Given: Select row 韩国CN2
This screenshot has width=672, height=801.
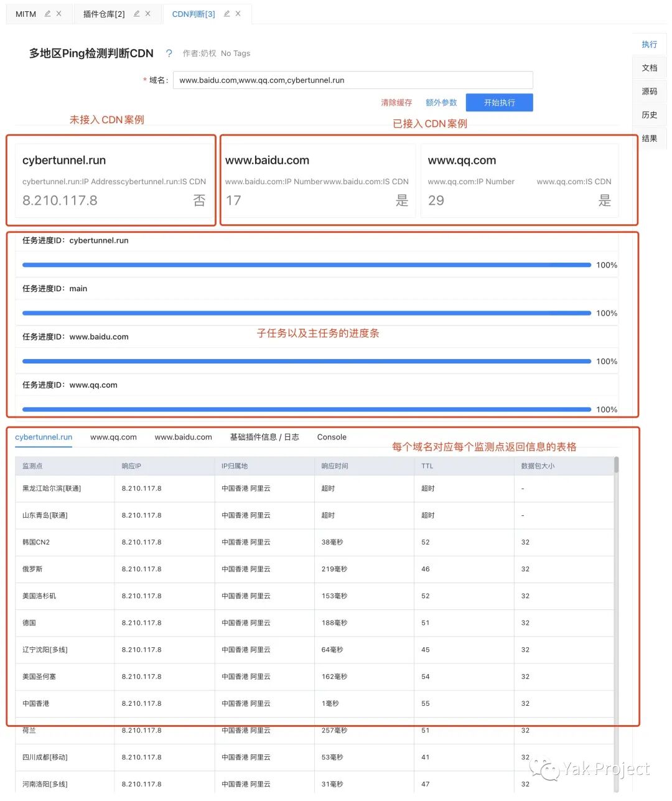Looking at the screenshot, I should [x=314, y=542].
